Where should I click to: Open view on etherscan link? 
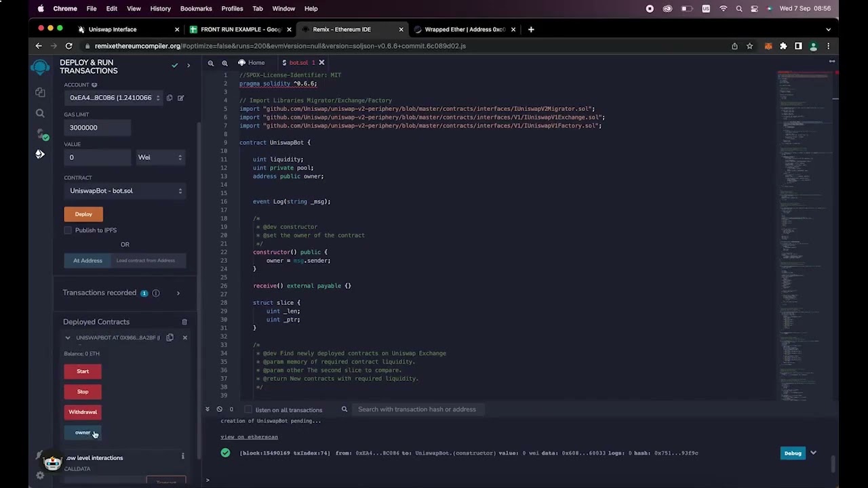(249, 437)
